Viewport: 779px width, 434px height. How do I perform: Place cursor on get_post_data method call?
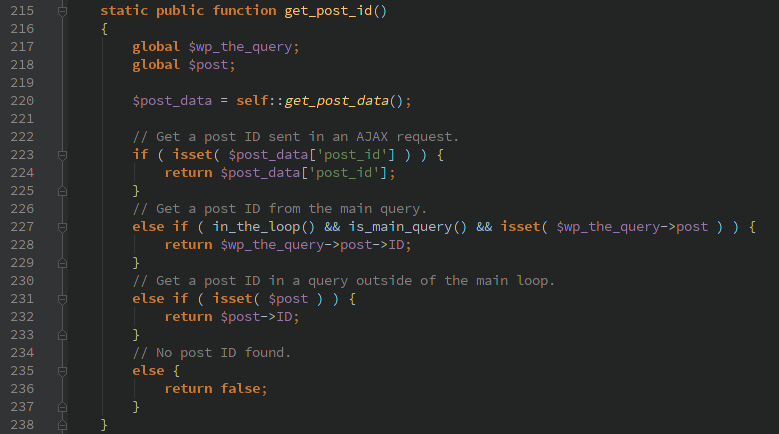336,101
